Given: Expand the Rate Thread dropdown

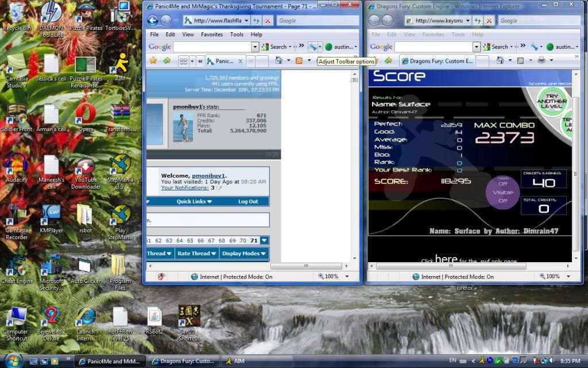Looking at the screenshot, I should [196, 253].
